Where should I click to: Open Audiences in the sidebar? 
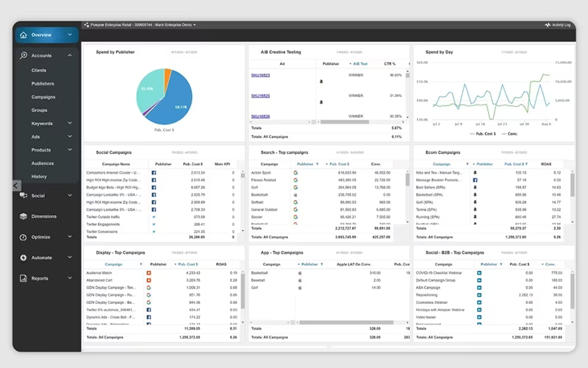tap(43, 163)
